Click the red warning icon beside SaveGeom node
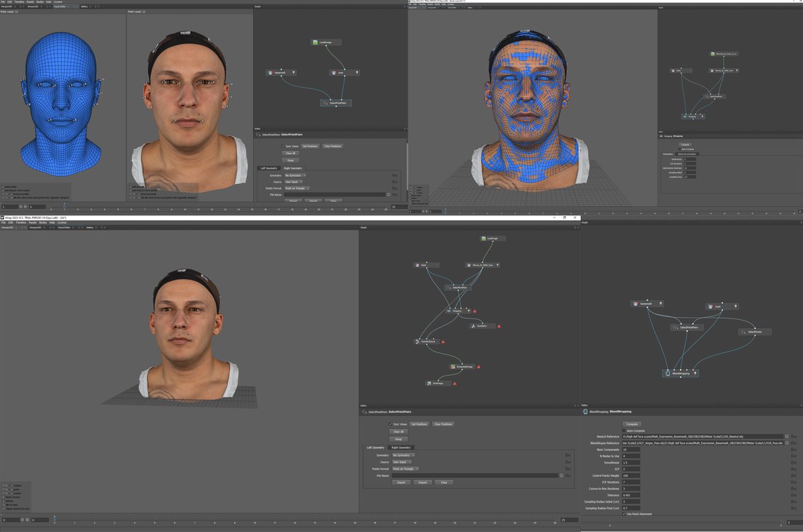803x532 pixels. pyautogui.click(x=499, y=326)
